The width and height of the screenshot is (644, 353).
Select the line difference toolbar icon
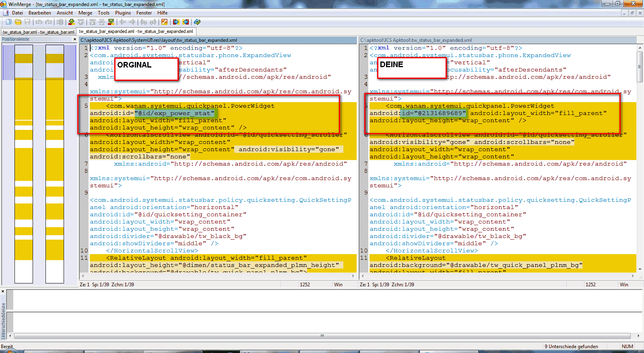pyautogui.click(x=60, y=22)
